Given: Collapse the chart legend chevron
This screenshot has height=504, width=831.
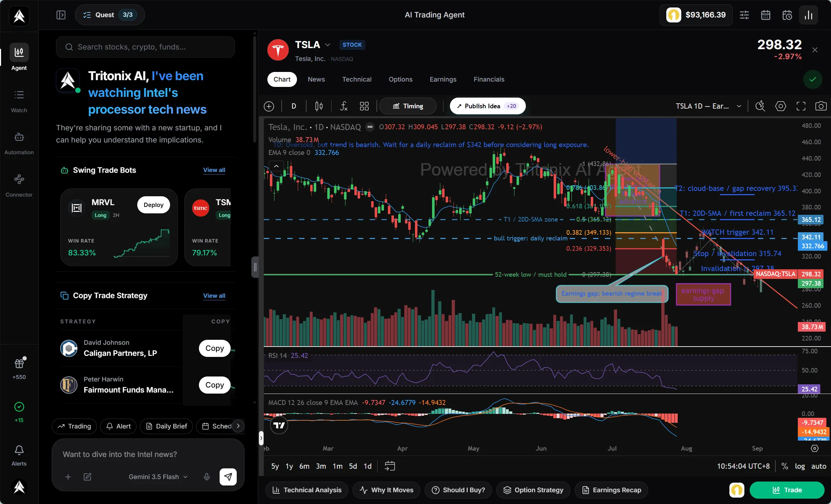Looking at the screenshot, I should pos(276,166).
